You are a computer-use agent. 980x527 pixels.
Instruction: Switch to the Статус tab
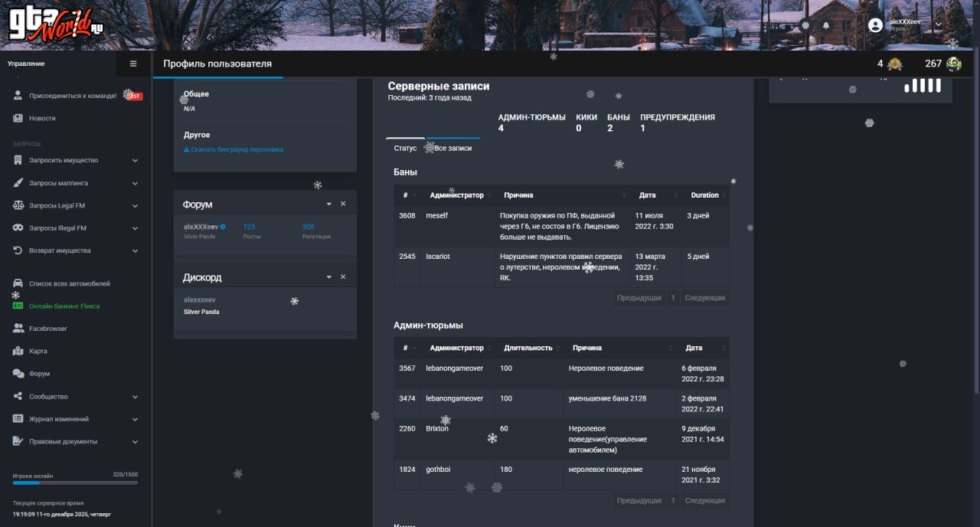point(405,148)
